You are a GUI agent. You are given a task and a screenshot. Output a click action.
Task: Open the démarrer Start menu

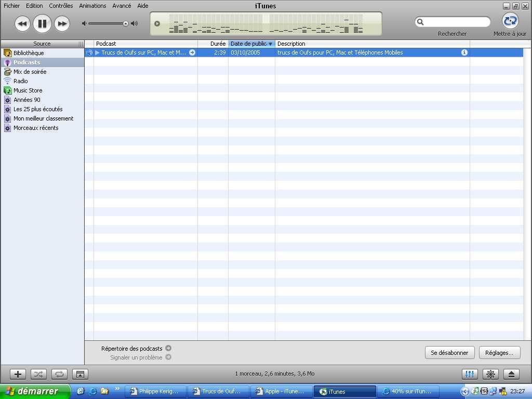pos(35,392)
